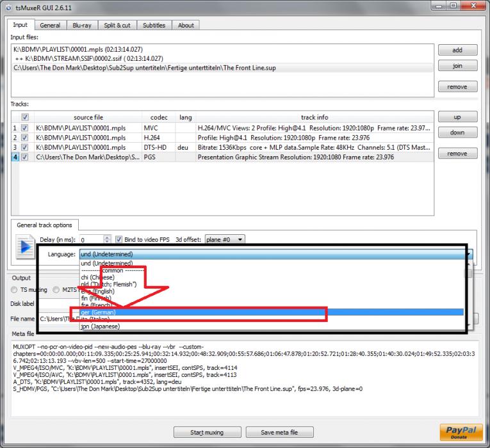Uncheck track 3 DTS-HD checkbox
The height and width of the screenshot is (448, 490).
(x=24, y=147)
